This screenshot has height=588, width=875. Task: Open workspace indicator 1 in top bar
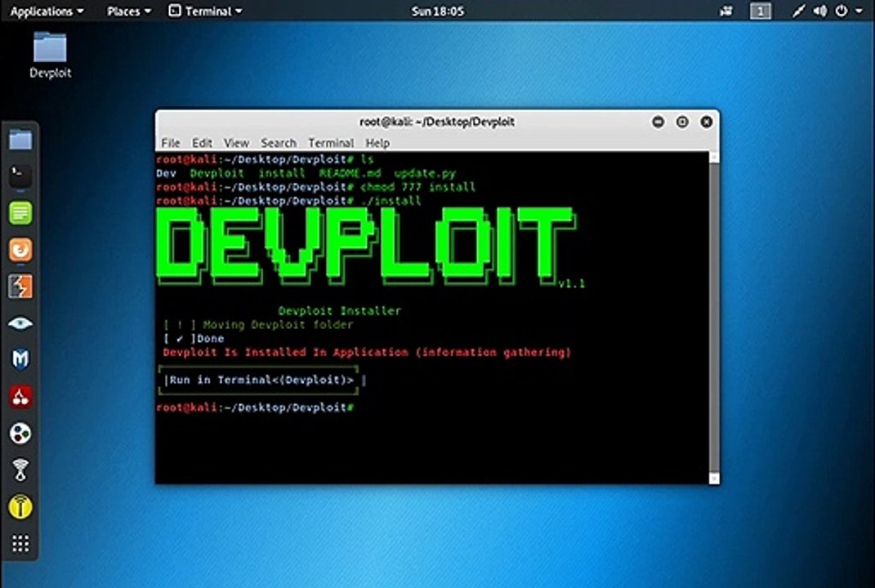coord(760,11)
